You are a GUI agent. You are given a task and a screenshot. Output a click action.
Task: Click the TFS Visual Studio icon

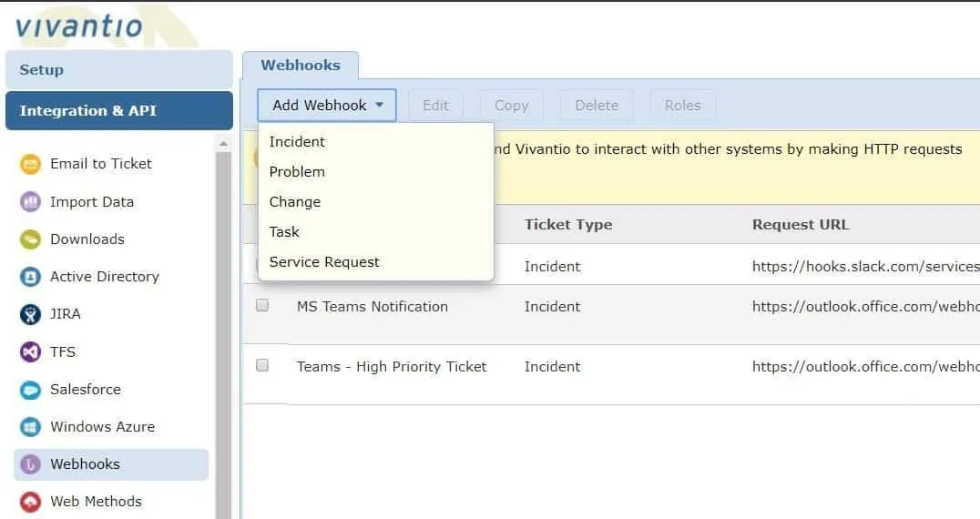[30, 352]
